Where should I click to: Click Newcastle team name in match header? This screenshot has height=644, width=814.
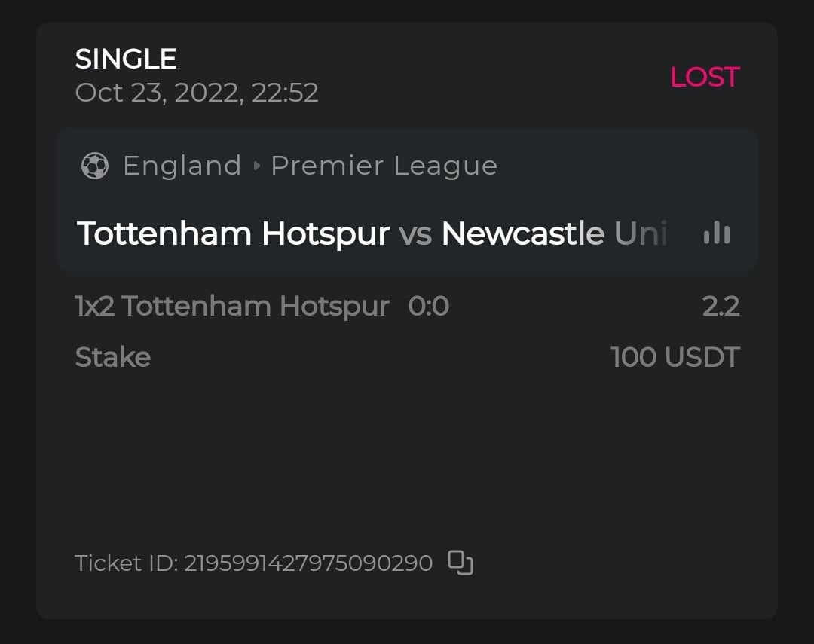(554, 233)
